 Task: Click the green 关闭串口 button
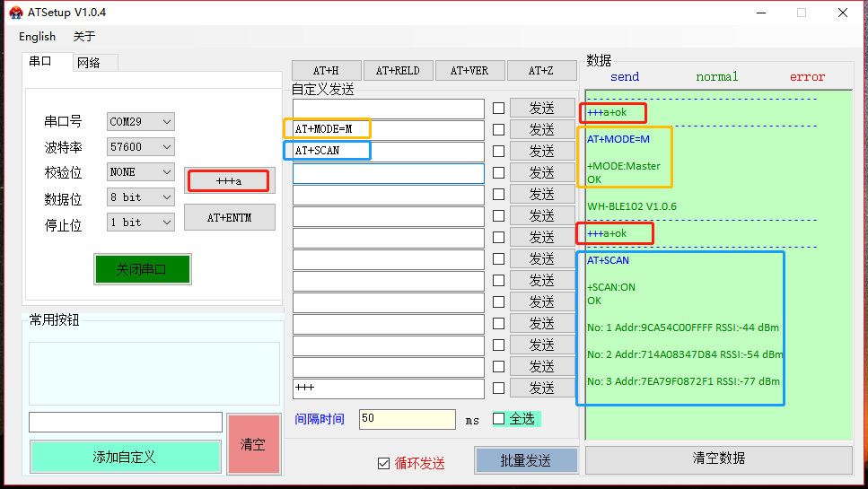point(142,269)
